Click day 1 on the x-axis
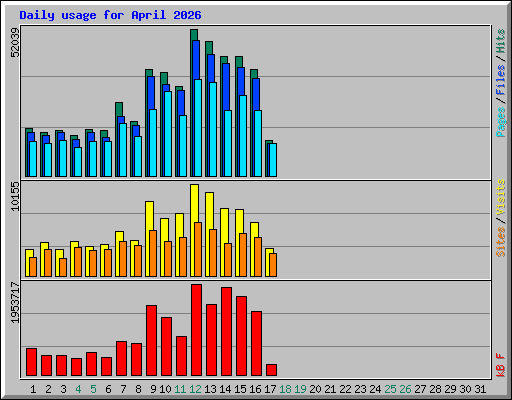Screen dimensions: 512x400 pyautogui.click(x=33, y=389)
